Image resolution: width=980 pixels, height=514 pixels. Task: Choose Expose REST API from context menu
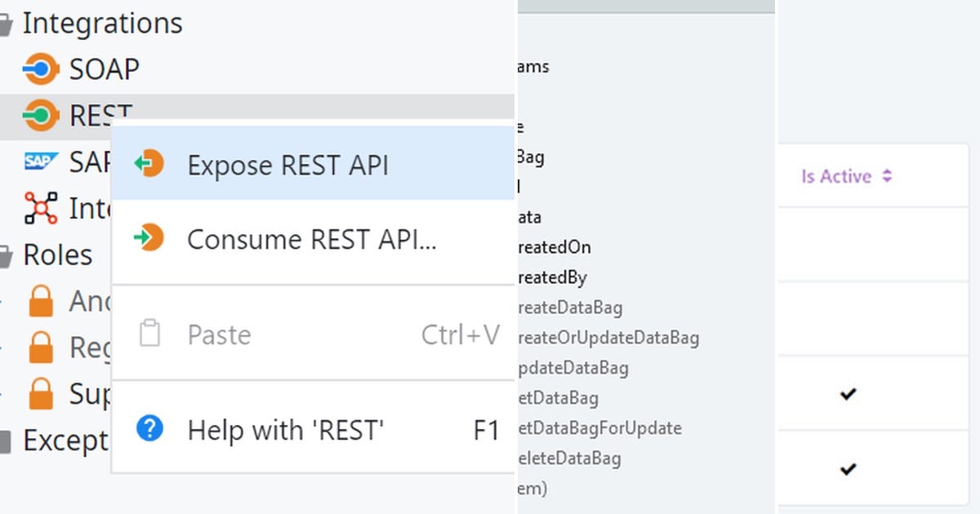click(x=287, y=165)
